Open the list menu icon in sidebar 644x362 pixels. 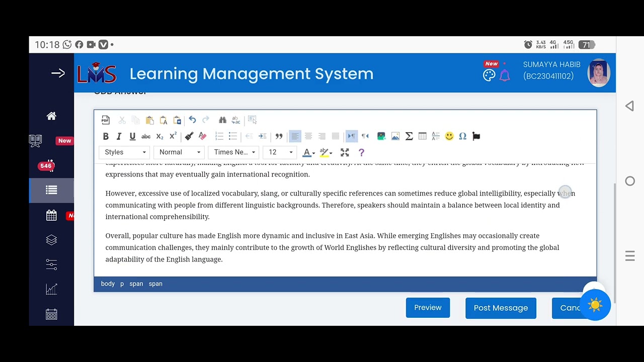[x=51, y=190]
